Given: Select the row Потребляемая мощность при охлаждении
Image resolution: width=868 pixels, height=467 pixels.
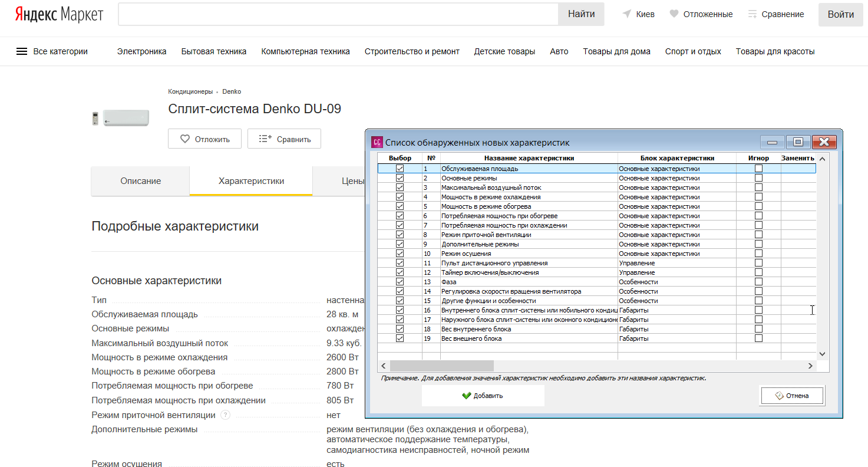Looking at the screenshot, I should coord(597,225).
